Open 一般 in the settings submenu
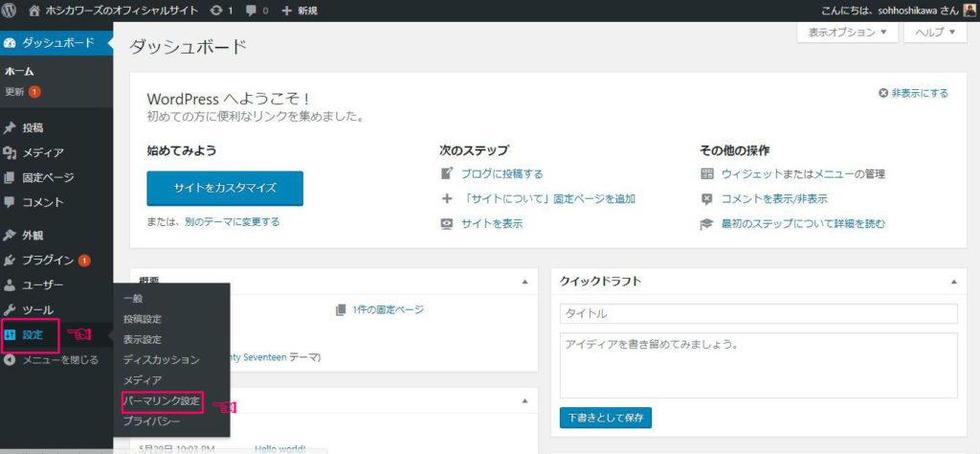The image size is (980, 454). click(x=133, y=298)
